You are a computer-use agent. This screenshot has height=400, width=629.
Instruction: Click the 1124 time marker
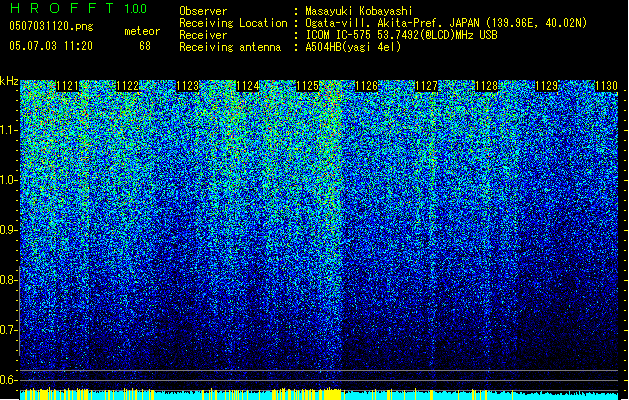tap(248, 86)
